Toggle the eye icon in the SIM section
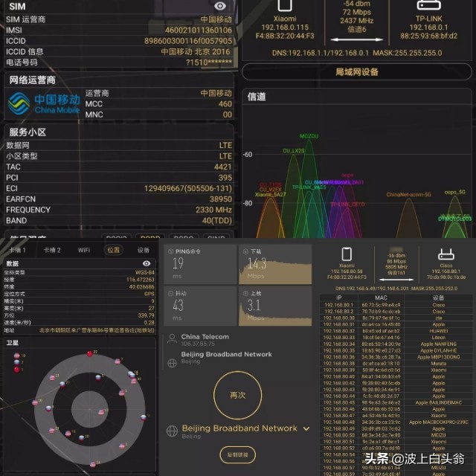This screenshot has width=476, height=476. point(220,6)
